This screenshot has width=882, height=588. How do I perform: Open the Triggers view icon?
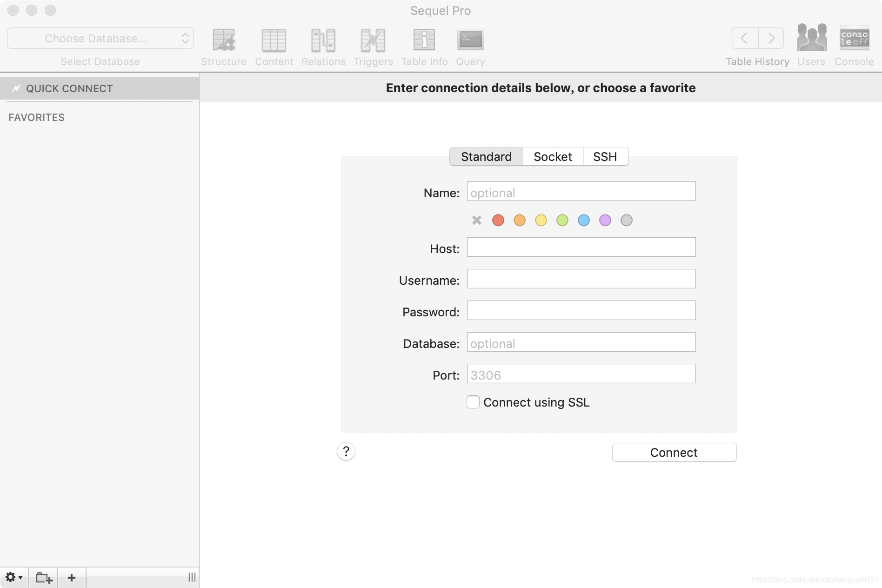[x=373, y=40]
